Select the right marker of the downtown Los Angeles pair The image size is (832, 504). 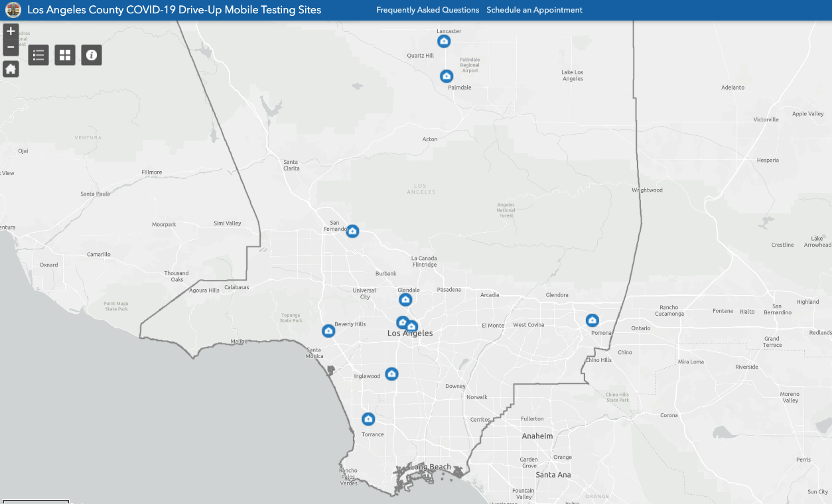point(412,326)
